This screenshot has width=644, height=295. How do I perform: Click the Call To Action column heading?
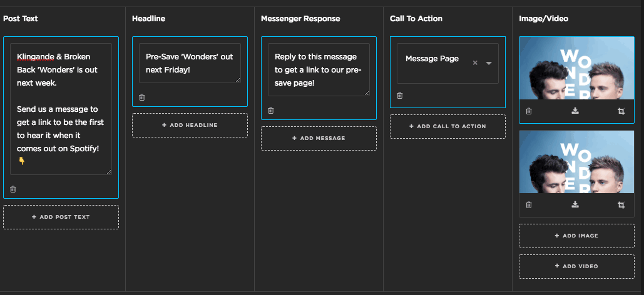pos(416,19)
